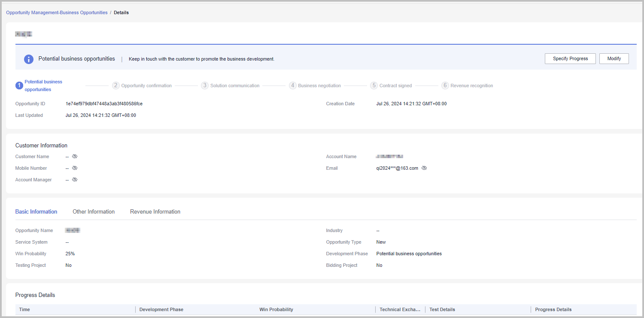Click step 2 Opportunity confirmation circle
Viewport: 644px width, 318px height.
[x=115, y=86]
